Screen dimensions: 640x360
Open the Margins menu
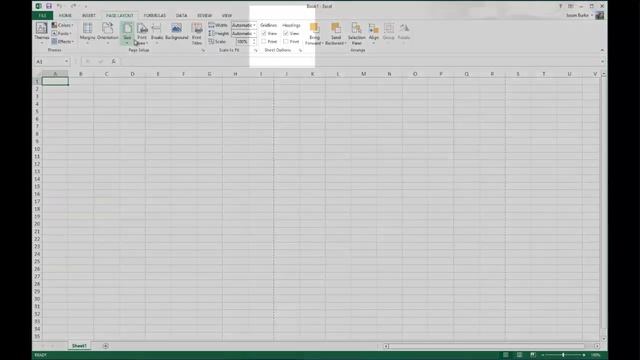[87, 32]
